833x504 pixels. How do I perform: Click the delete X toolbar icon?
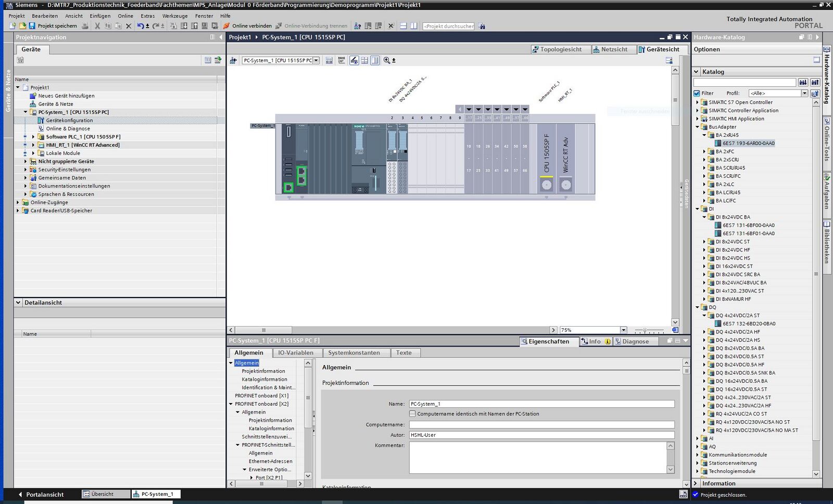click(129, 26)
